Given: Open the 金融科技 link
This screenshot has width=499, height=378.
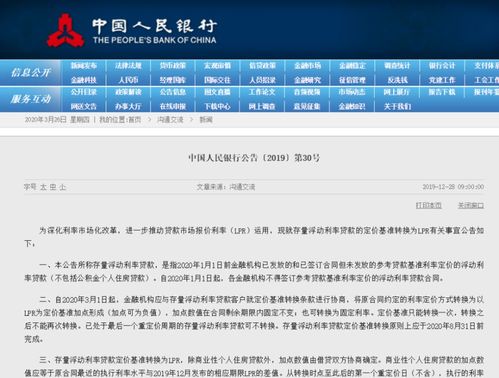Looking at the screenshot, I should pyautogui.click(x=83, y=80).
